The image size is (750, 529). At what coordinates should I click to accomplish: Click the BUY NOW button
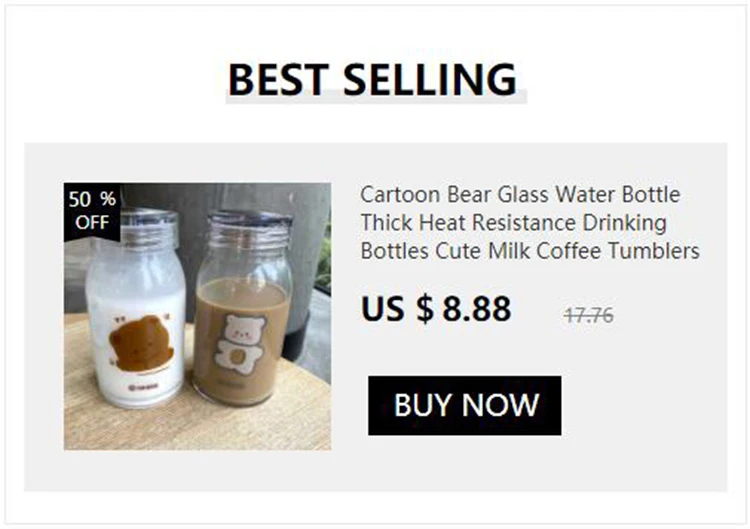[x=464, y=405]
